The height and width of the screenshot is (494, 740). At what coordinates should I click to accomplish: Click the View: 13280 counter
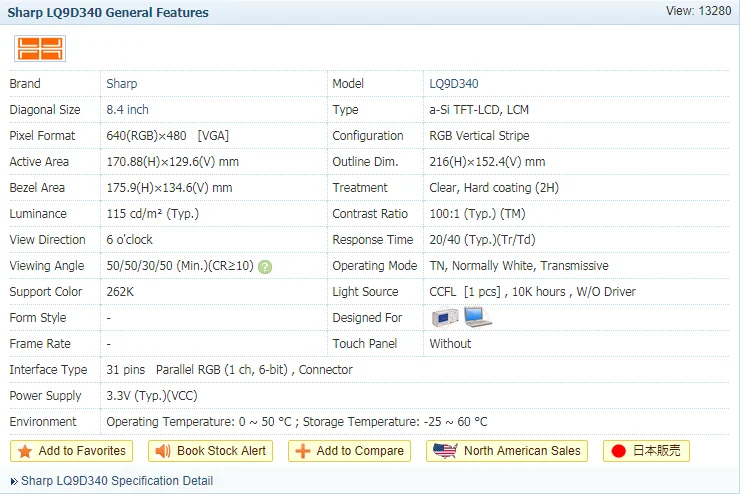click(698, 11)
